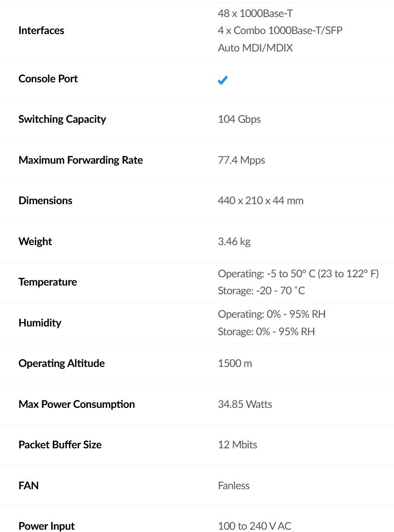The width and height of the screenshot is (394, 532).
Task: Click the blue Console Port checkmark
Action: click(x=223, y=80)
